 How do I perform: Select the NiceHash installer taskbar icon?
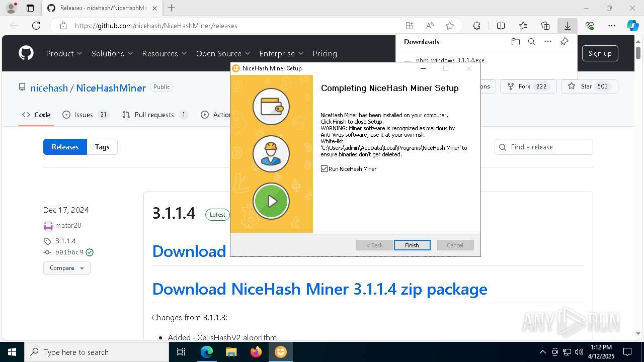280,352
